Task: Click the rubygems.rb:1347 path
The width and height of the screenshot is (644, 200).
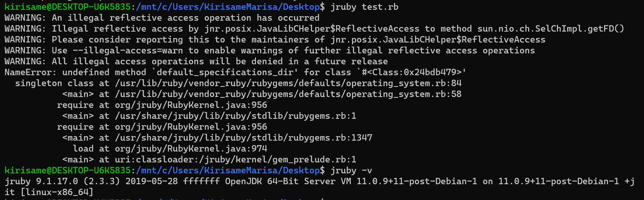Action: (x=244, y=138)
